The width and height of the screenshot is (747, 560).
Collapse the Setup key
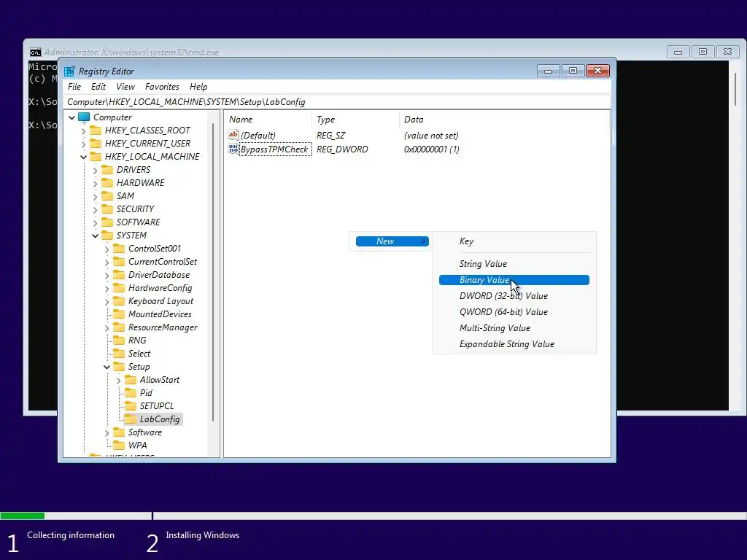tap(107, 367)
